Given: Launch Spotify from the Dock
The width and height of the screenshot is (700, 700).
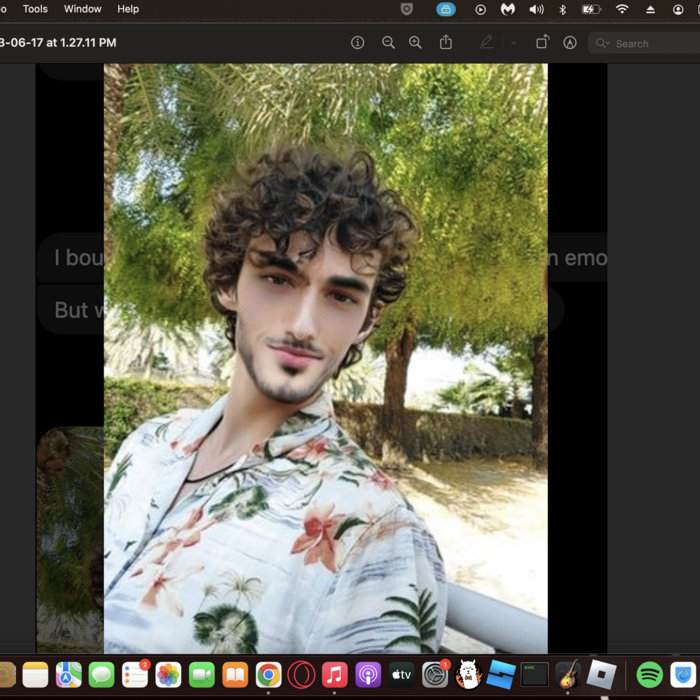Looking at the screenshot, I should pos(650,675).
